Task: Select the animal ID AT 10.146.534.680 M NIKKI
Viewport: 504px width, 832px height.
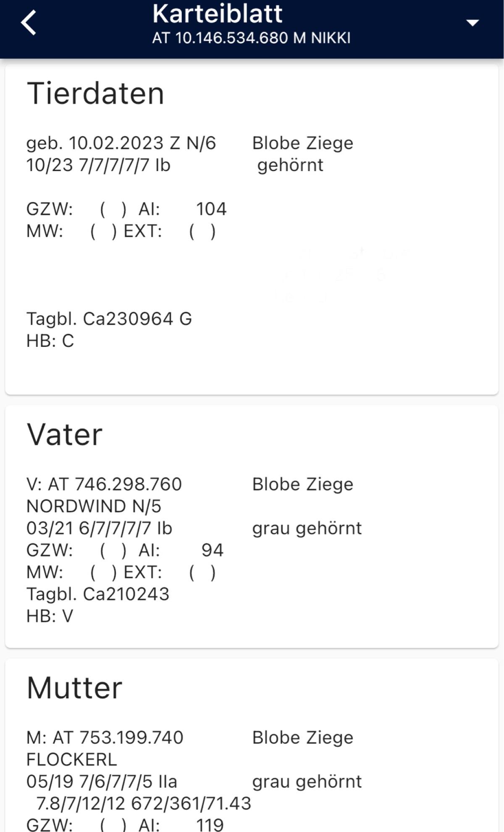Action: (x=251, y=38)
